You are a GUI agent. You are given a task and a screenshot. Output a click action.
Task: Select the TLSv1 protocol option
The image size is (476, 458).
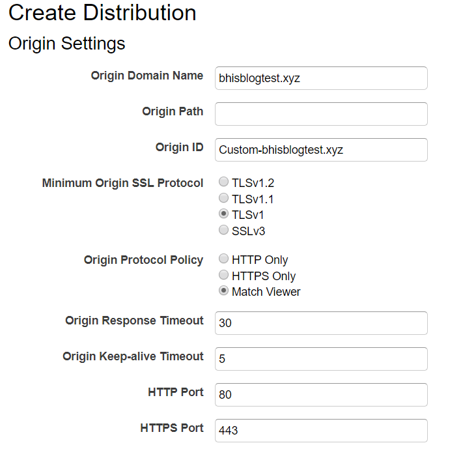[x=224, y=214]
